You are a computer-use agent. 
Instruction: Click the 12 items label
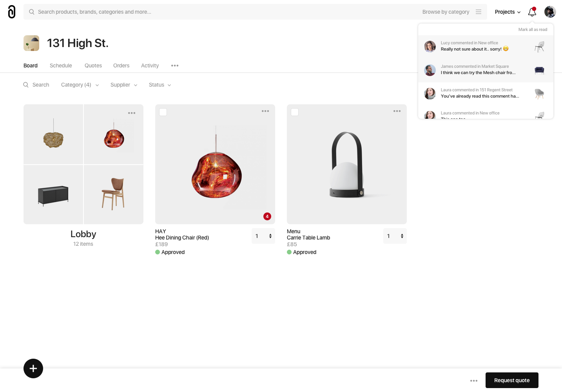[83, 244]
